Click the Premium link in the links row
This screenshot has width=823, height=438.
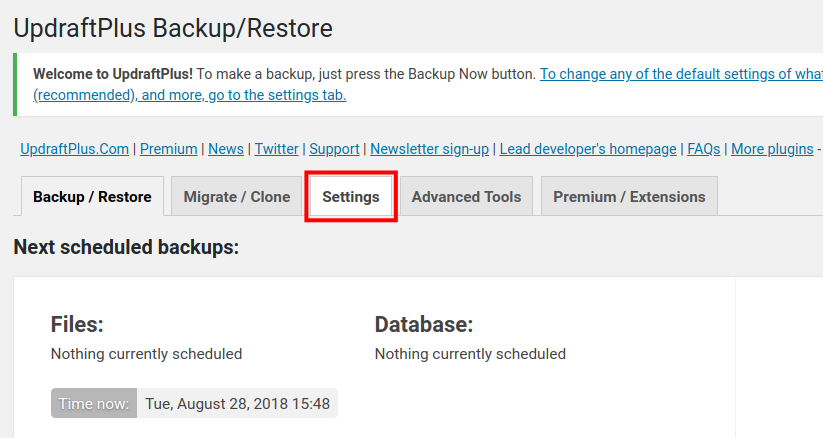(168, 149)
